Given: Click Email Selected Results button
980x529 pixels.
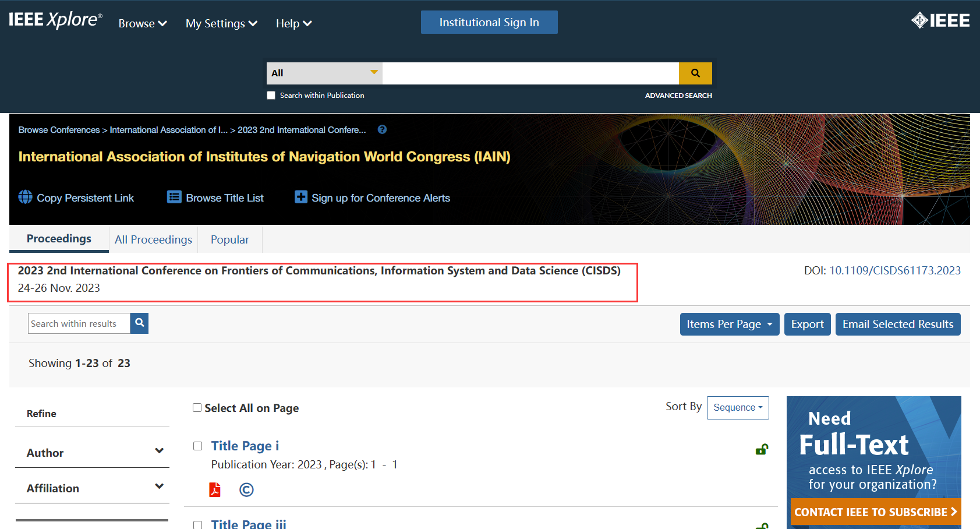Looking at the screenshot, I should coord(898,324).
